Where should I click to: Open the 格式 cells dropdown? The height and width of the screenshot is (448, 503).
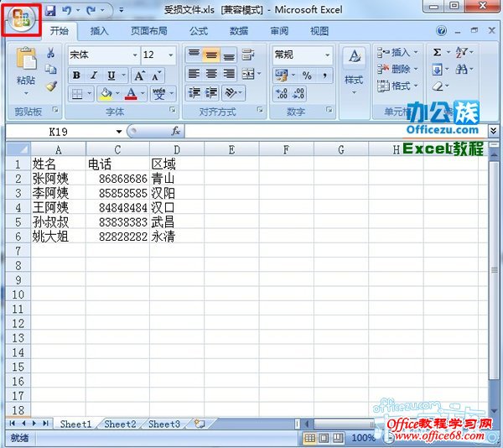397,86
